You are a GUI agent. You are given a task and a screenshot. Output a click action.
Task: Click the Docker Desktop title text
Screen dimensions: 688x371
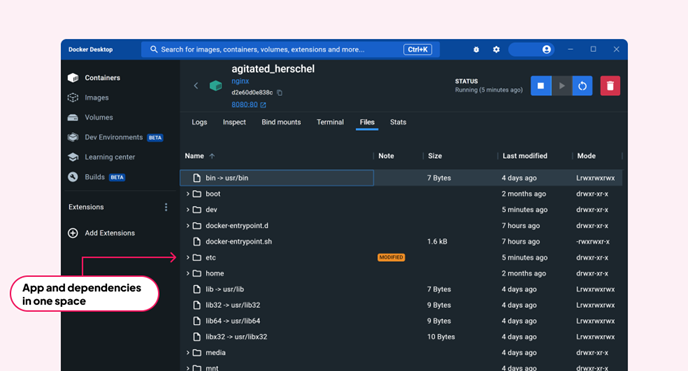[90, 50]
